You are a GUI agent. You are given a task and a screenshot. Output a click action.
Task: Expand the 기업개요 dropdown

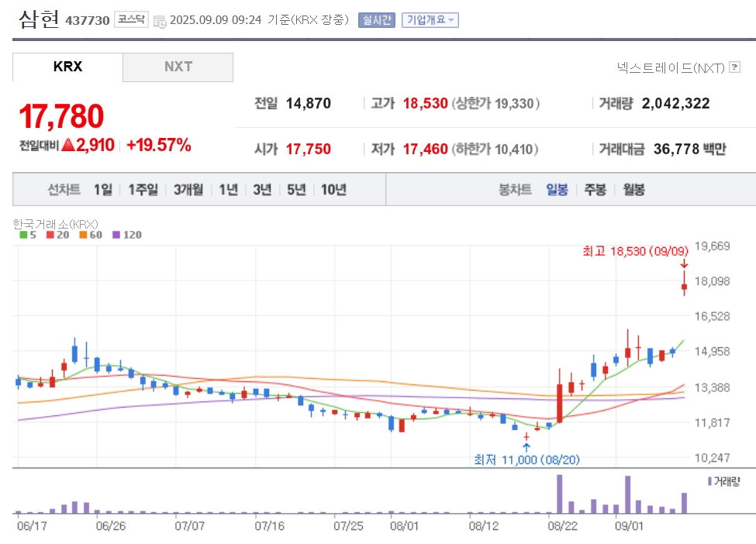click(430, 19)
